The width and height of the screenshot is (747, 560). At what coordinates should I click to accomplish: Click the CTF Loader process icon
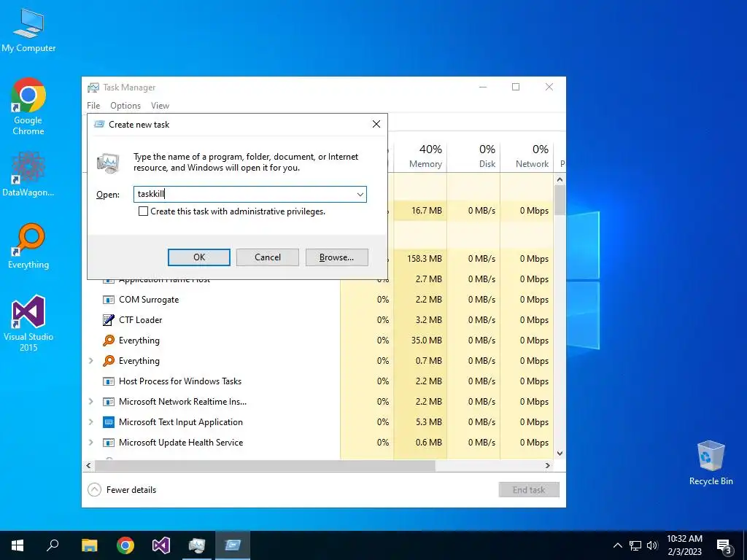109,320
